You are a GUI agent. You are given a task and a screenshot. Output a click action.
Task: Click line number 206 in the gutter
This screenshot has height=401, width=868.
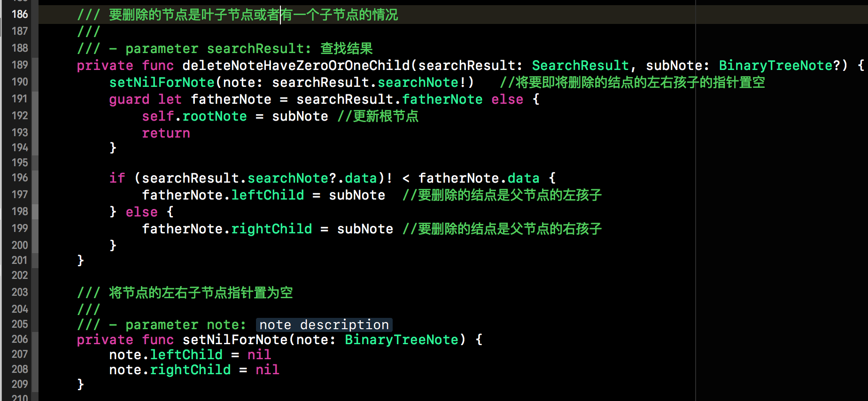pos(20,339)
